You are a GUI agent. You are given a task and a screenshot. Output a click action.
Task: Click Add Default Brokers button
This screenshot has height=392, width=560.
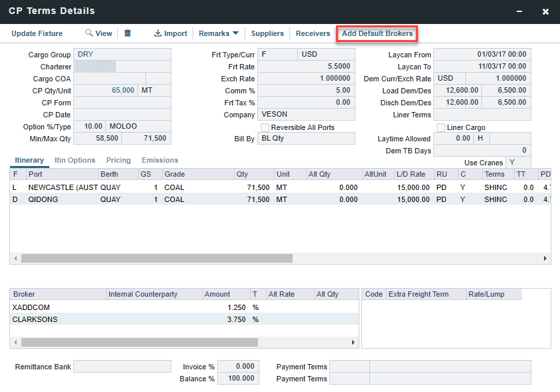click(x=377, y=33)
